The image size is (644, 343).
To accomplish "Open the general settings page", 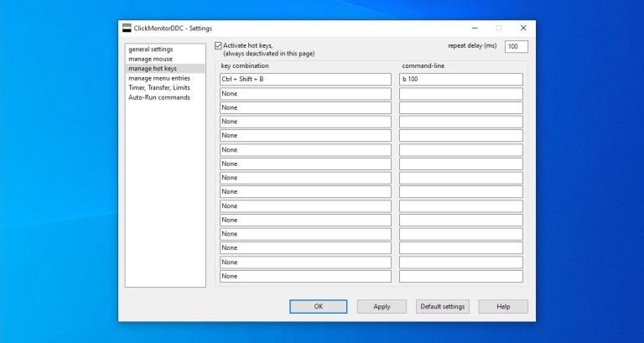I will (151, 49).
